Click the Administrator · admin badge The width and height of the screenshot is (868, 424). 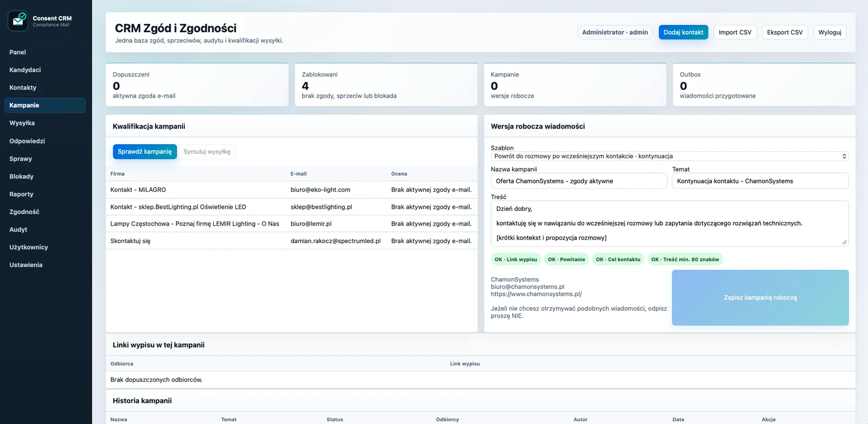615,33
